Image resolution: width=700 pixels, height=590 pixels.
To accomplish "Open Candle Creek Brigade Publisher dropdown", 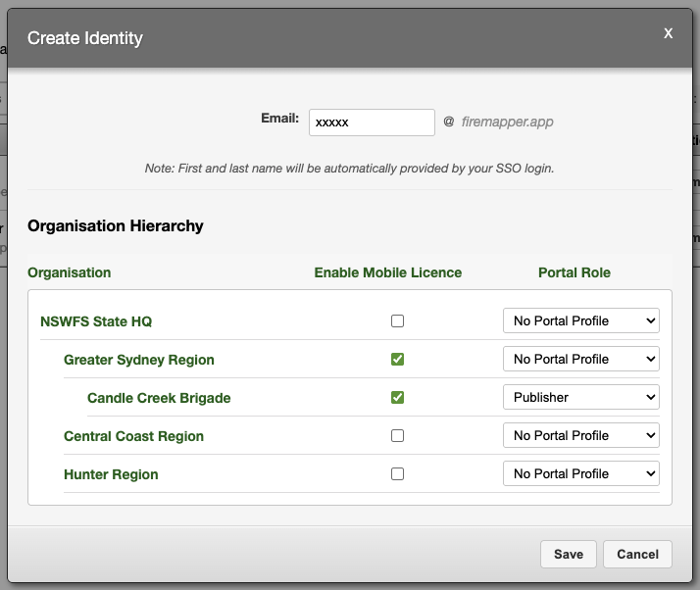I will coord(580,397).
